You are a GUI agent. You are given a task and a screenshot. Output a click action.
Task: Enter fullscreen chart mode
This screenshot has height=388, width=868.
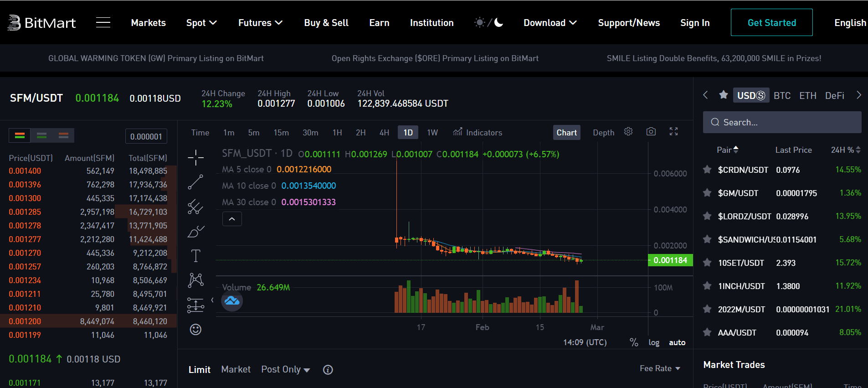[x=673, y=132]
